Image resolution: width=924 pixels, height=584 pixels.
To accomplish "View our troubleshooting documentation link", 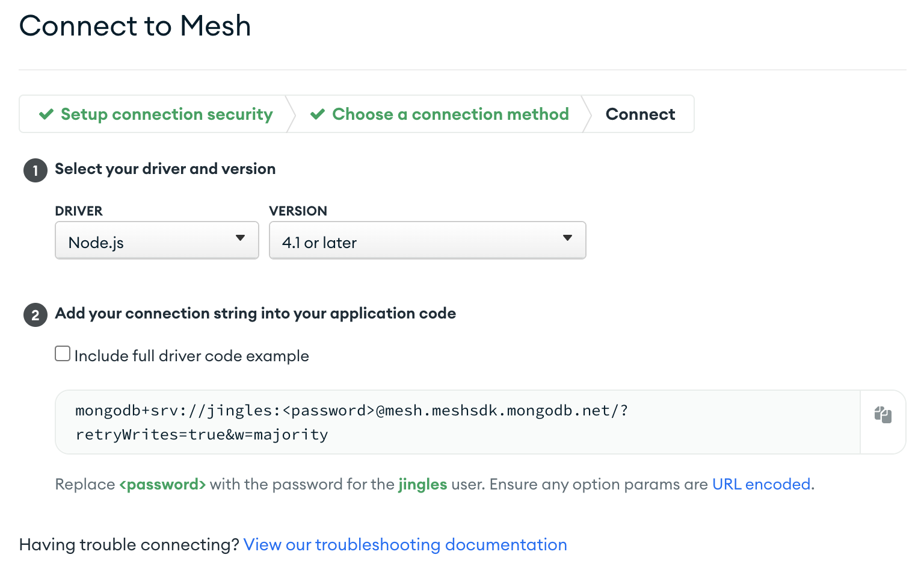I will [x=405, y=544].
